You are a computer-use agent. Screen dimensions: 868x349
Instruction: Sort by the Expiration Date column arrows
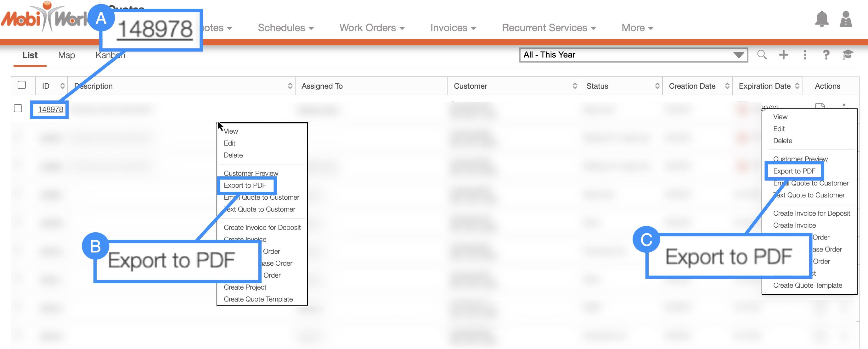tap(797, 86)
